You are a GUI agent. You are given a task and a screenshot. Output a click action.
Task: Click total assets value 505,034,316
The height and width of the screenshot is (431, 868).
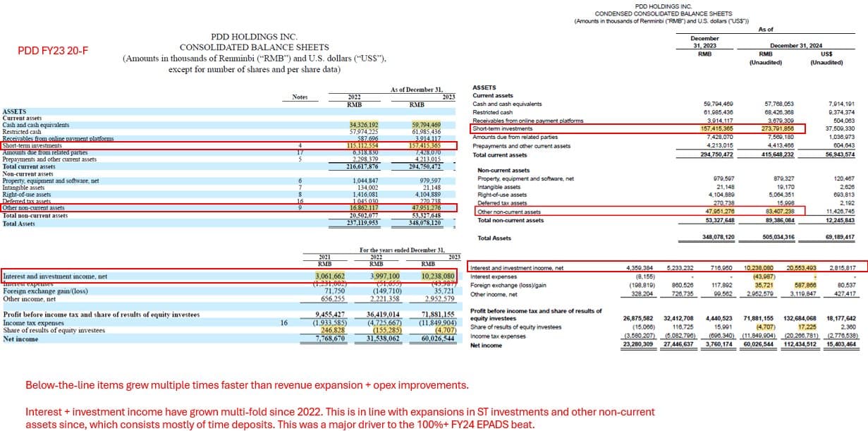pos(778,238)
